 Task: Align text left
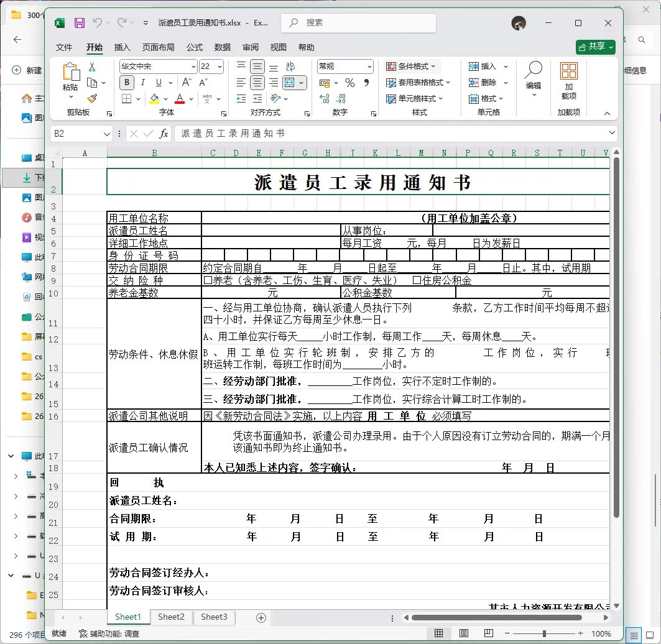click(241, 83)
